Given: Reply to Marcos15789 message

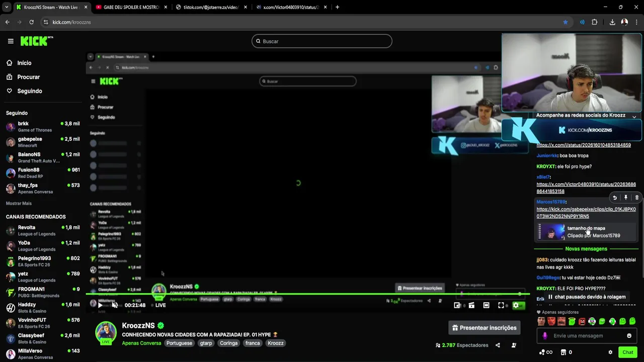Looking at the screenshot, I should click(x=614, y=198).
